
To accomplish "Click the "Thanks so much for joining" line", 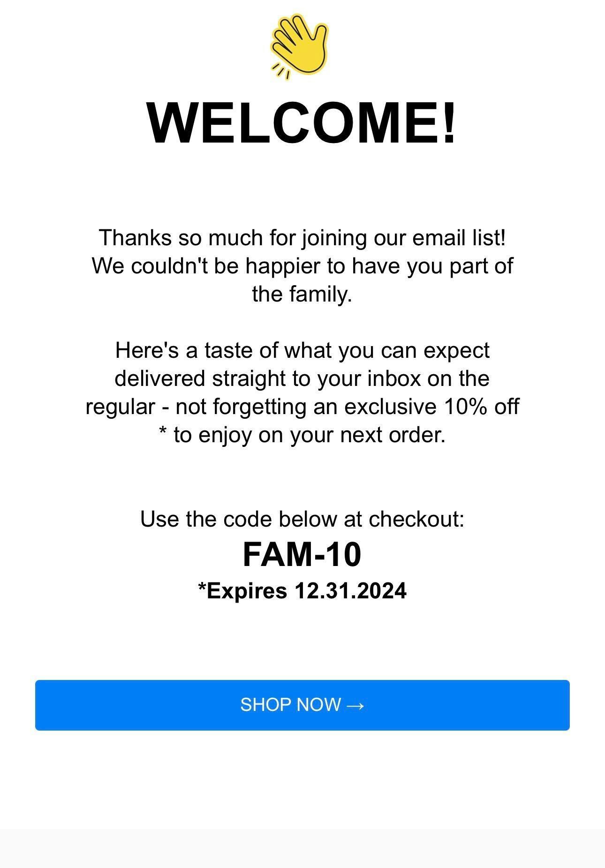I will click(302, 238).
